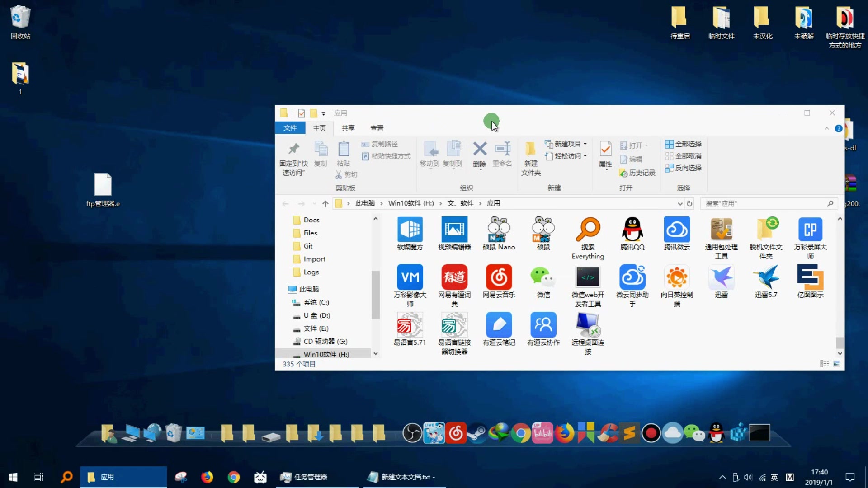This screenshot has height=488, width=868.
Task: Select 文件 menu tab
Action: click(x=289, y=127)
